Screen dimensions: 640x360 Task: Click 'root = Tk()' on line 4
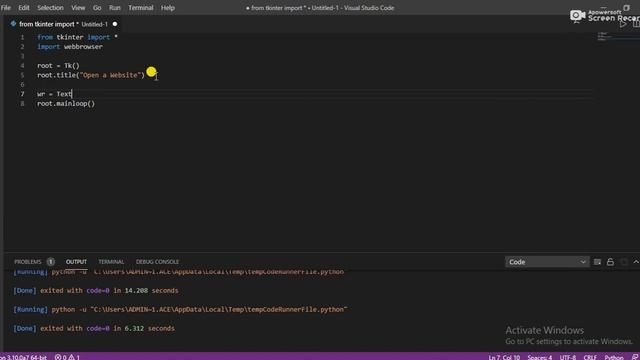[x=58, y=65]
